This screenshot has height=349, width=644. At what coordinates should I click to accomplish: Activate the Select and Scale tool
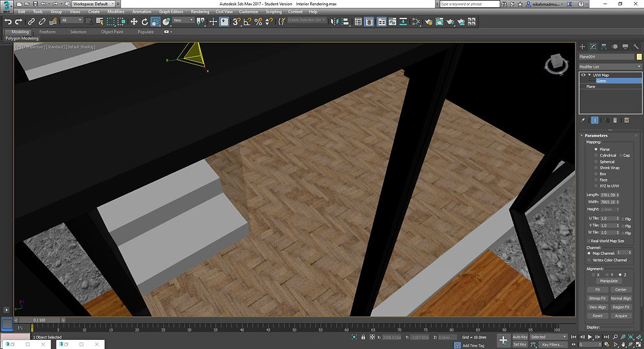coord(156,22)
